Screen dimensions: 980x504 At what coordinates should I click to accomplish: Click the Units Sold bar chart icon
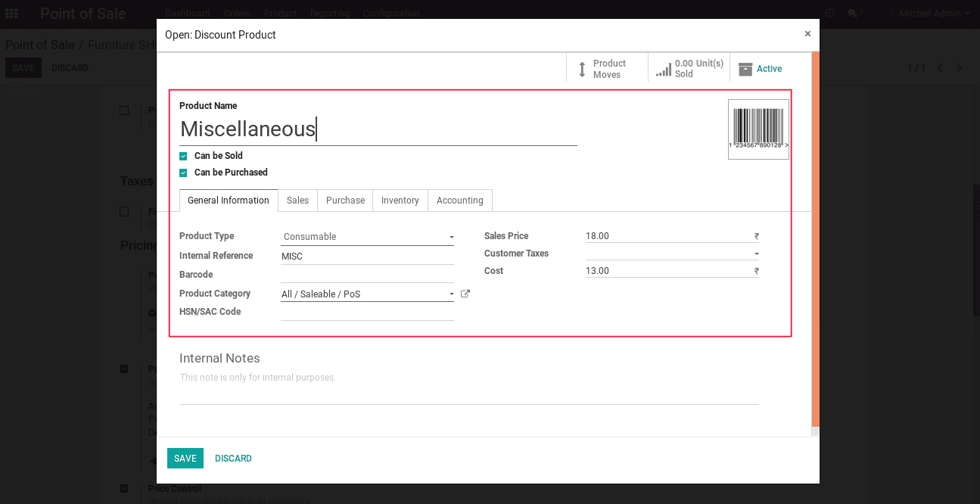[x=664, y=70]
